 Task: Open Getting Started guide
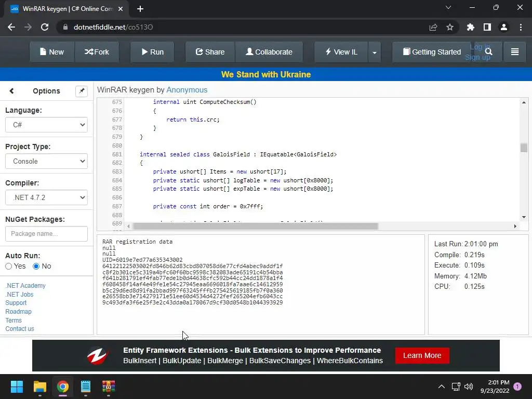[x=432, y=52]
